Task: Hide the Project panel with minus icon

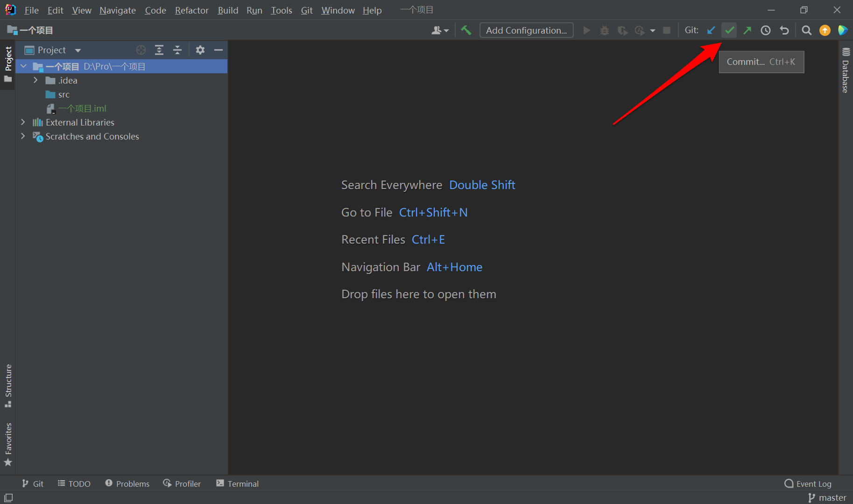Action: pyautogui.click(x=219, y=50)
